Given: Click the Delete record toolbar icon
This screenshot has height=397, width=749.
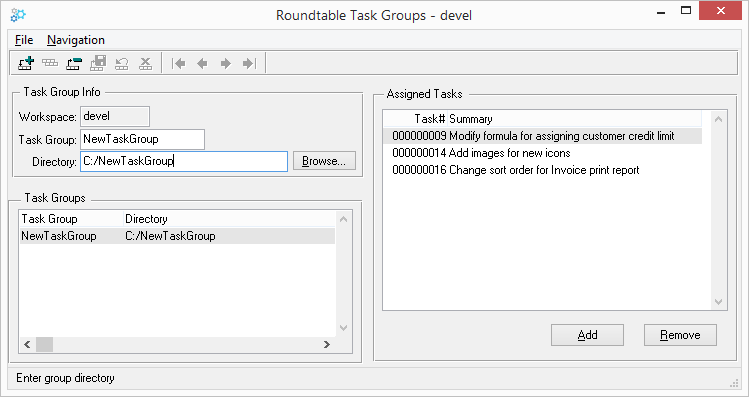Looking at the screenshot, I should [74, 63].
